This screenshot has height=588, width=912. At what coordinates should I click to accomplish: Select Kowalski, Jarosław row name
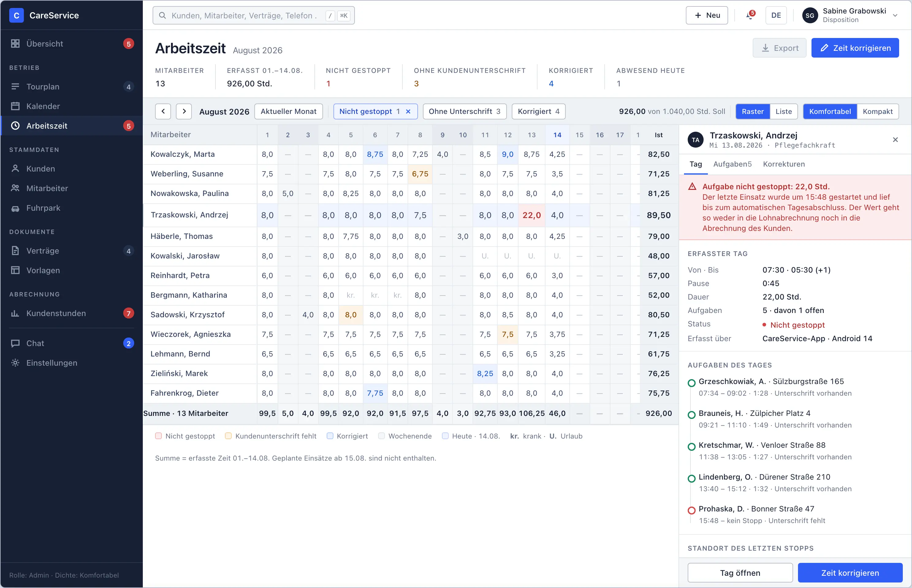[x=185, y=256]
